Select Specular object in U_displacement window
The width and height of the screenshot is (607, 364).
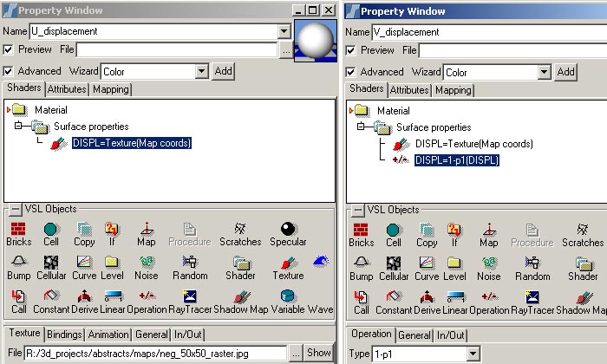tap(288, 235)
